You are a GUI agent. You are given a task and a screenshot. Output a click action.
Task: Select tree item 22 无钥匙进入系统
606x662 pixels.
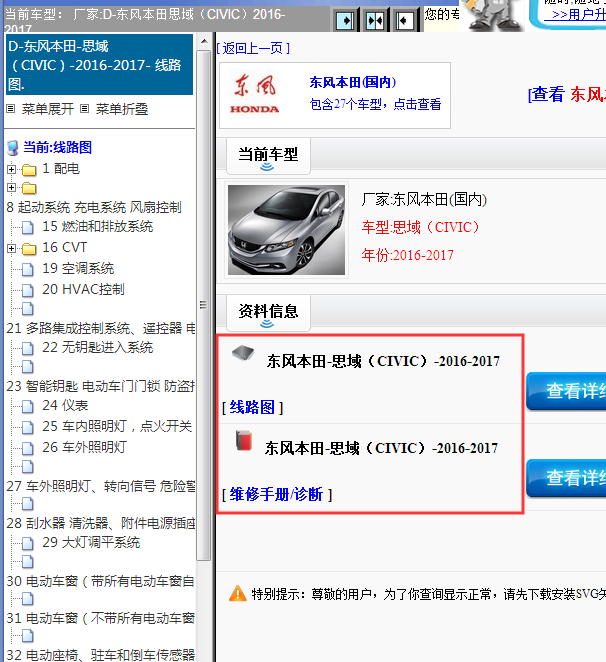point(97,348)
